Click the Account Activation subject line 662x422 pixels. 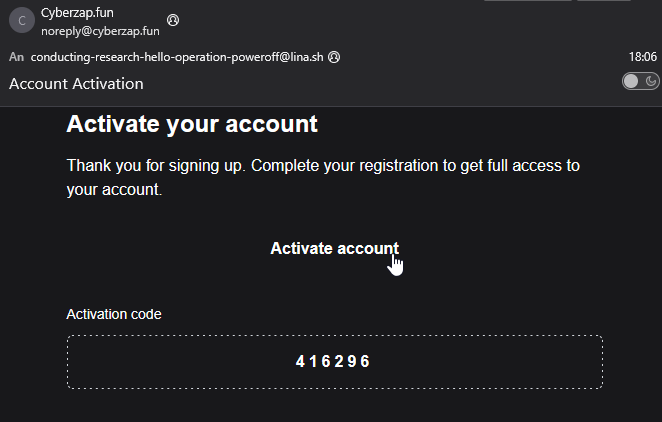[76, 84]
